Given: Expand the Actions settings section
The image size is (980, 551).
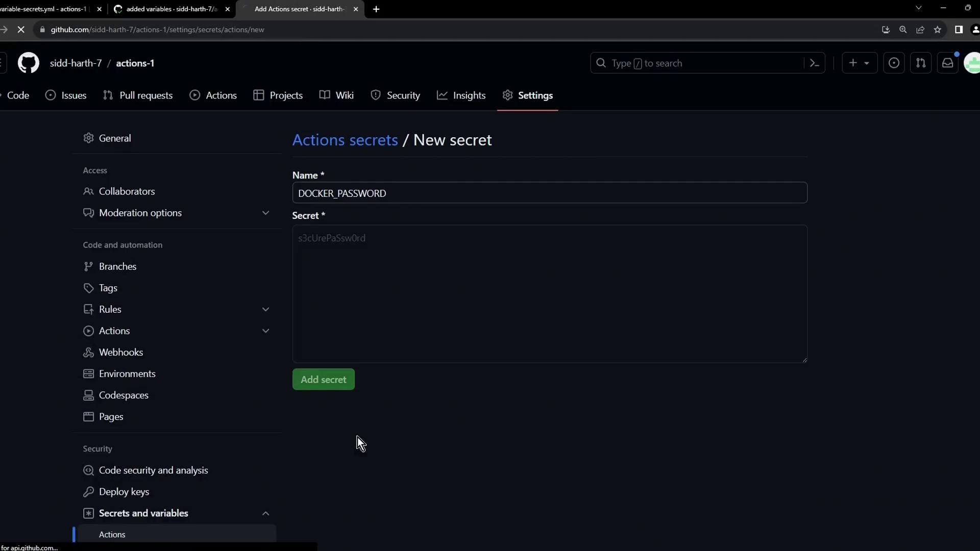Looking at the screenshot, I should (265, 331).
